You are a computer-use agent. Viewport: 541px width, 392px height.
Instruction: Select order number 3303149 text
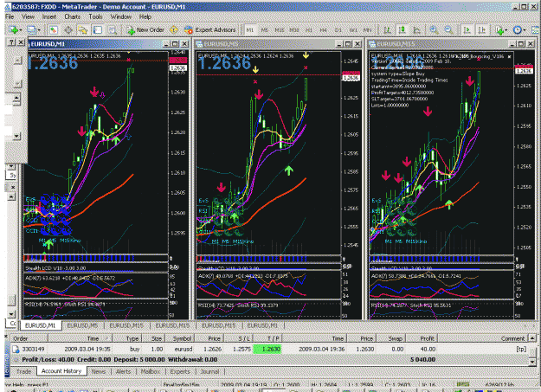pos(33,350)
